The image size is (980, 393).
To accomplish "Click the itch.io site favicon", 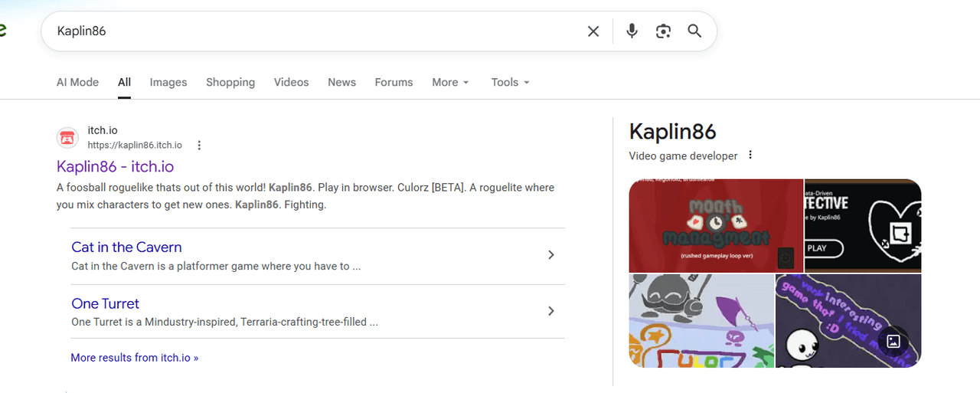I will [67, 138].
